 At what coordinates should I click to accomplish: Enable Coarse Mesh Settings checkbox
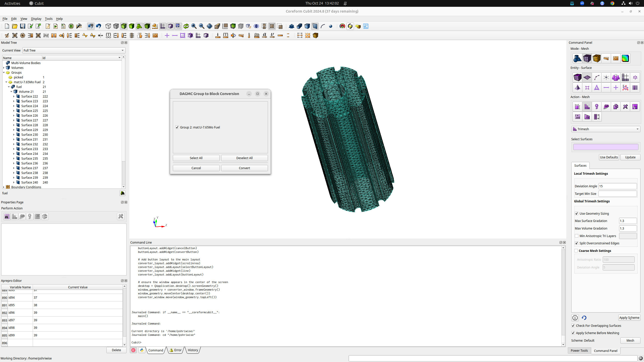click(x=576, y=251)
